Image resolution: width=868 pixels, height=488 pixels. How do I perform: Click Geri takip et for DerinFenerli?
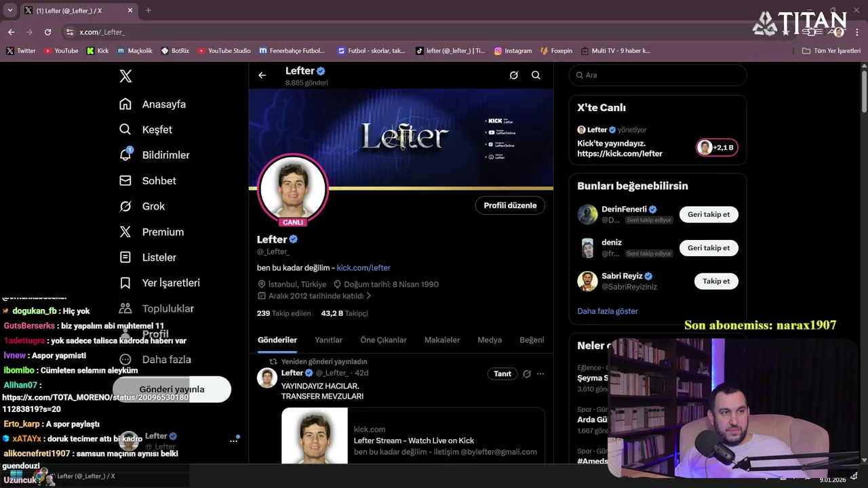click(709, 214)
